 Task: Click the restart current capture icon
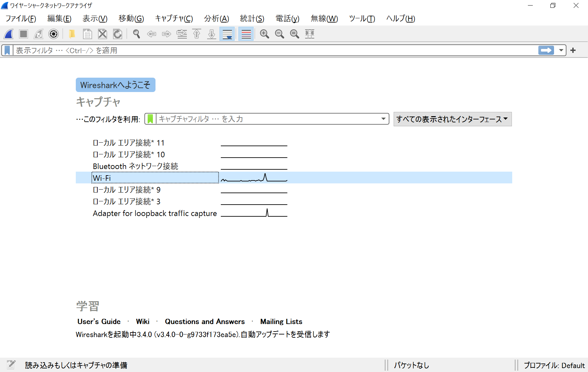click(x=39, y=34)
